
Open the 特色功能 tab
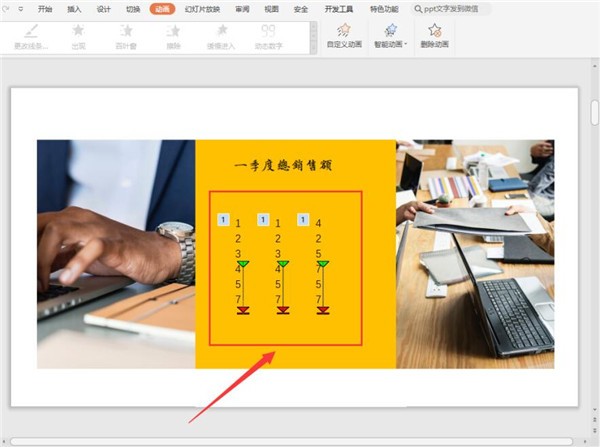coord(384,9)
